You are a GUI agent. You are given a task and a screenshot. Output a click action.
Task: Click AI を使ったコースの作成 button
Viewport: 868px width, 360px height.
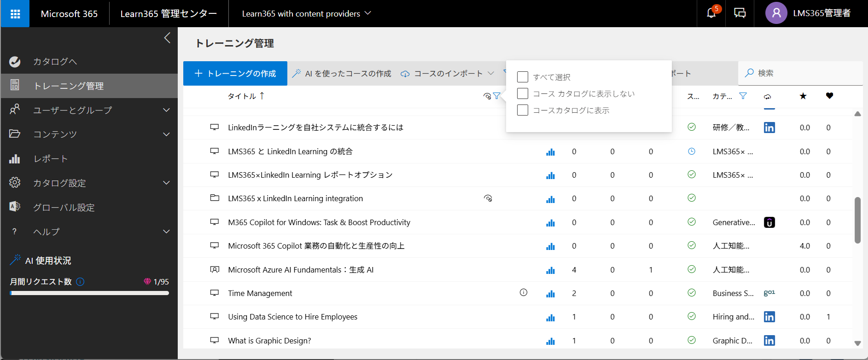click(x=342, y=73)
